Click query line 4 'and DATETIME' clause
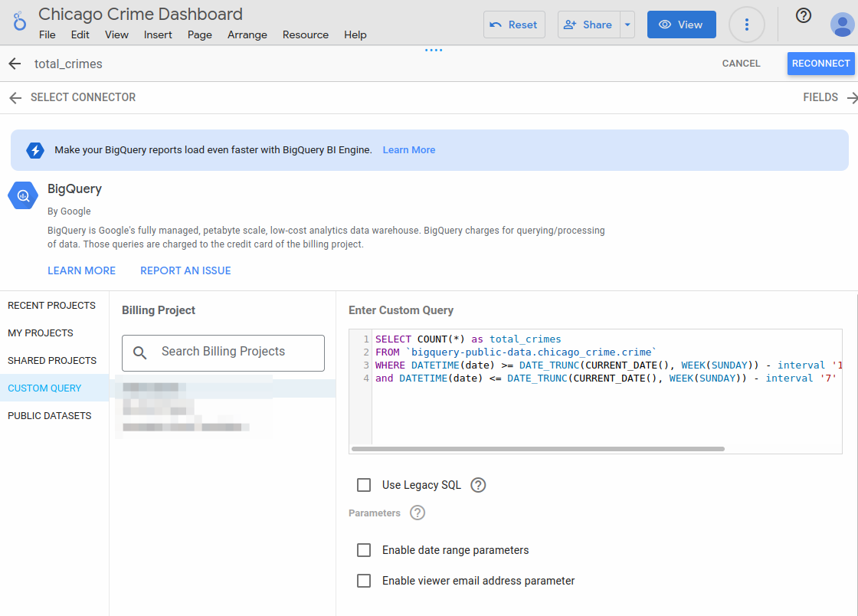Viewport: 858px width, 616px height. [606, 378]
